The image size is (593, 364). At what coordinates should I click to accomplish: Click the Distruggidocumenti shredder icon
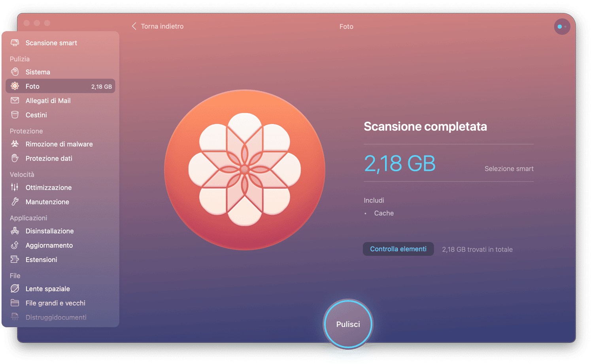15,317
